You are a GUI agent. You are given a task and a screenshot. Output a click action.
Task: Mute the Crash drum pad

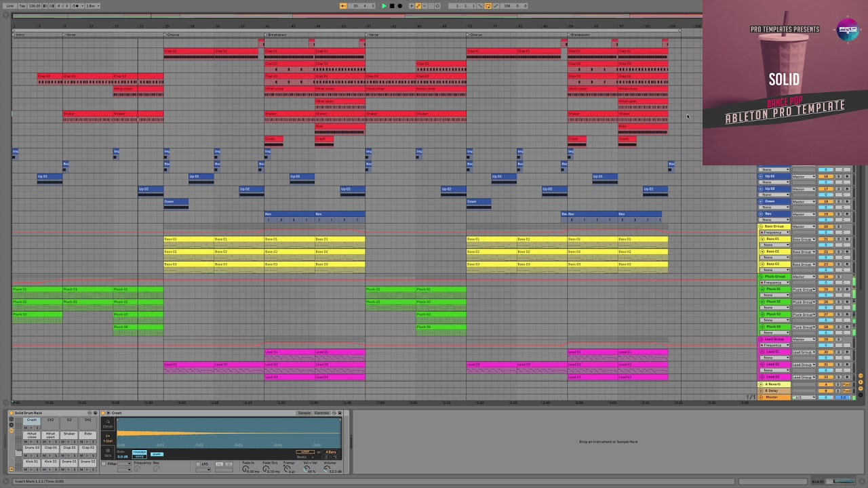point(26,428)
